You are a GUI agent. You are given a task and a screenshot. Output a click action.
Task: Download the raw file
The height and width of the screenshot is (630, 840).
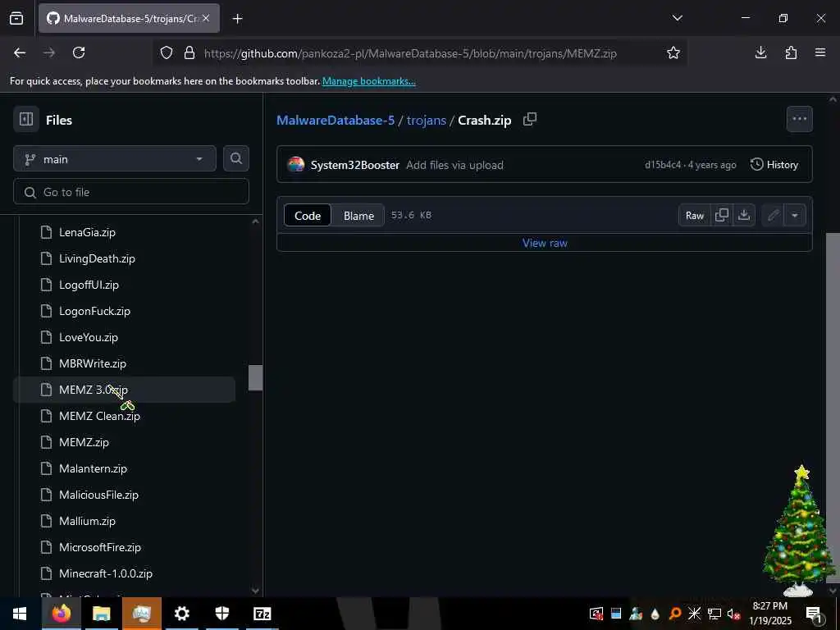pos(743,216)
